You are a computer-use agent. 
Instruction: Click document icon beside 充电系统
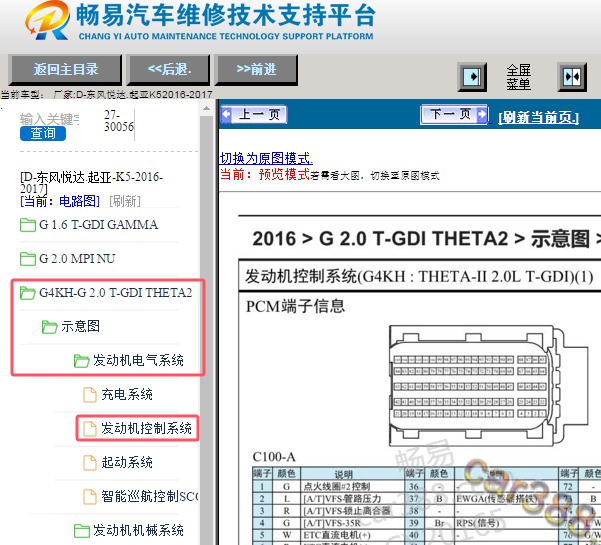tap(90, 395)
